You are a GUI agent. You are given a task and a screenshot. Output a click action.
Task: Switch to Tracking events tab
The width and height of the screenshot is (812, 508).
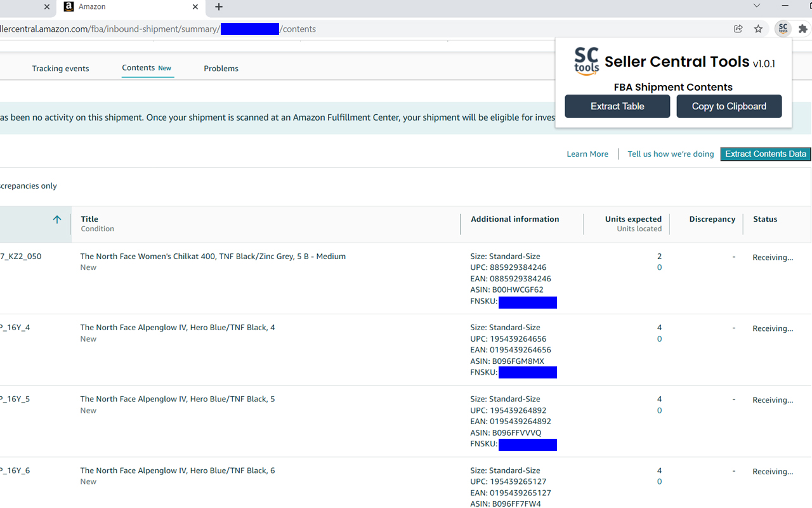pyautogui.click(x=60, y=69)
